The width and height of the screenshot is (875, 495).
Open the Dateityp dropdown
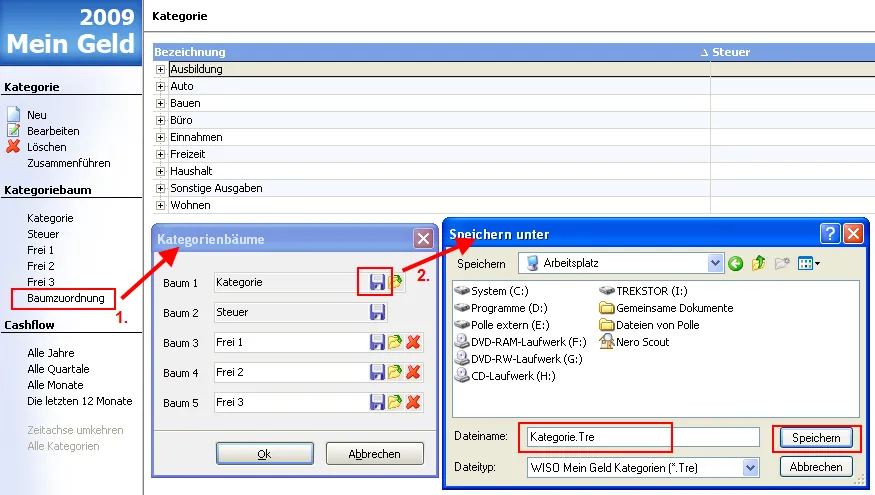750,467
